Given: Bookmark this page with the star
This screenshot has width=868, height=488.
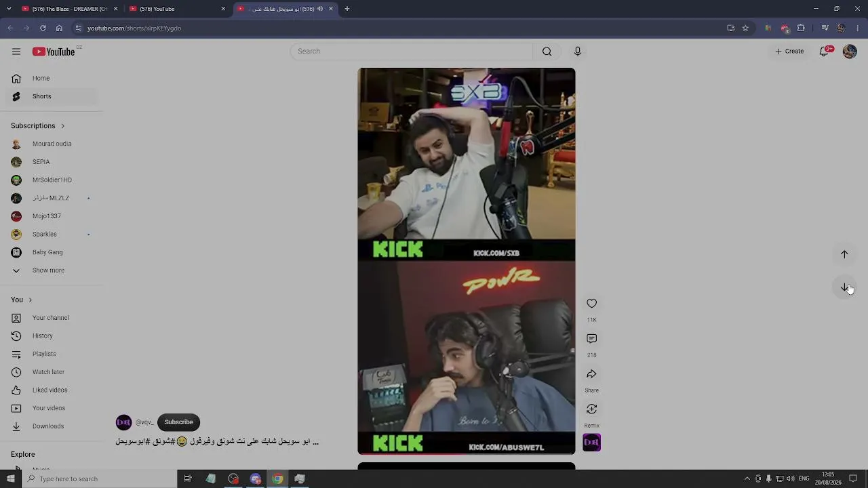Looking at the screenshot, I should tap(745, 28).
